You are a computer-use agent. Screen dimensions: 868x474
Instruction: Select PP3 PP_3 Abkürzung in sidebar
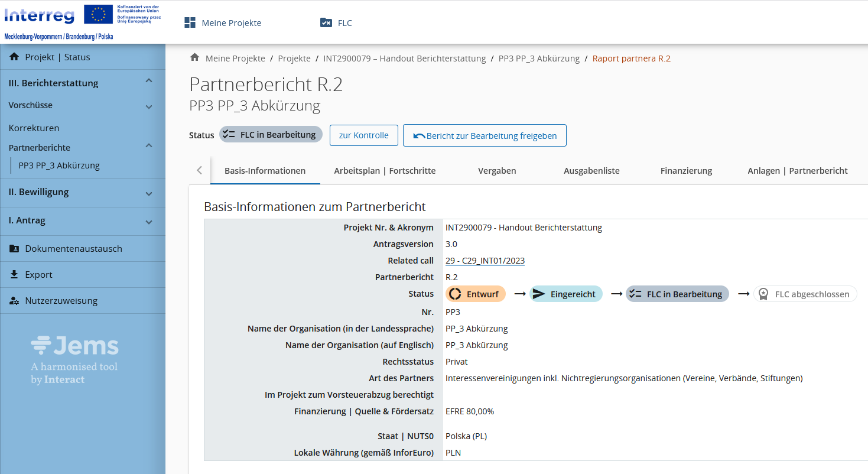point(59,165)
